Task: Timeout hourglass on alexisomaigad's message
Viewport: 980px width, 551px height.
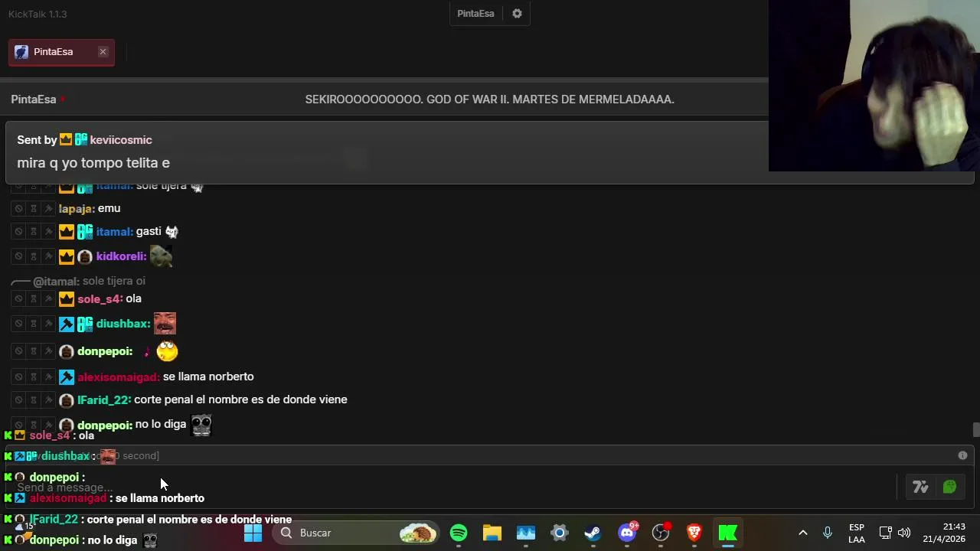Action: click(x=34, y=377)
